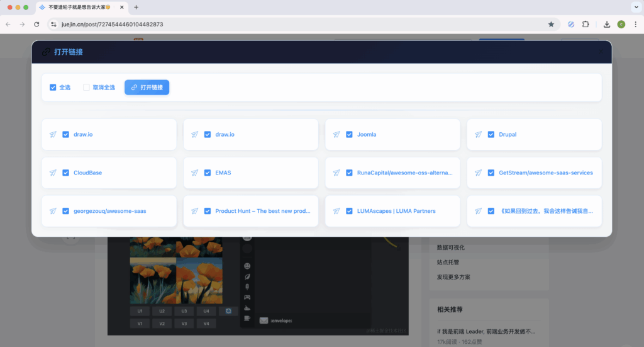
Task: Uncheck the georgezouq/awesome-saas checkbox
Action: click(65, 211)
